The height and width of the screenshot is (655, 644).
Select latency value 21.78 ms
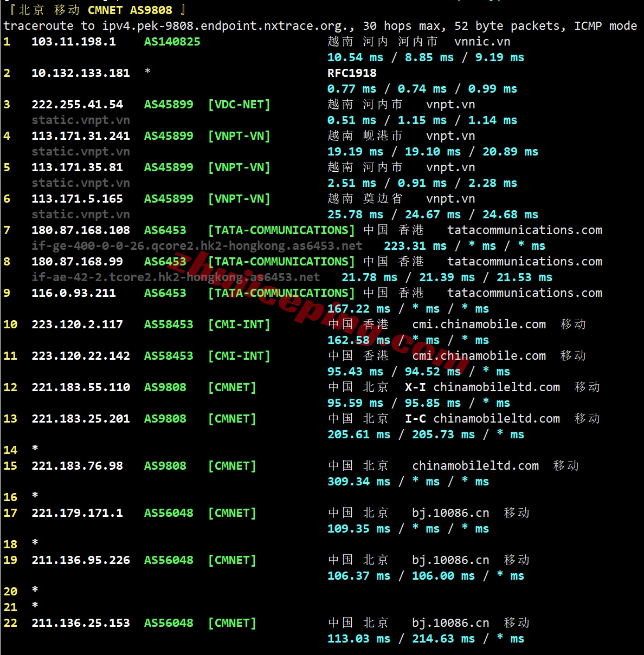[370, 277]
